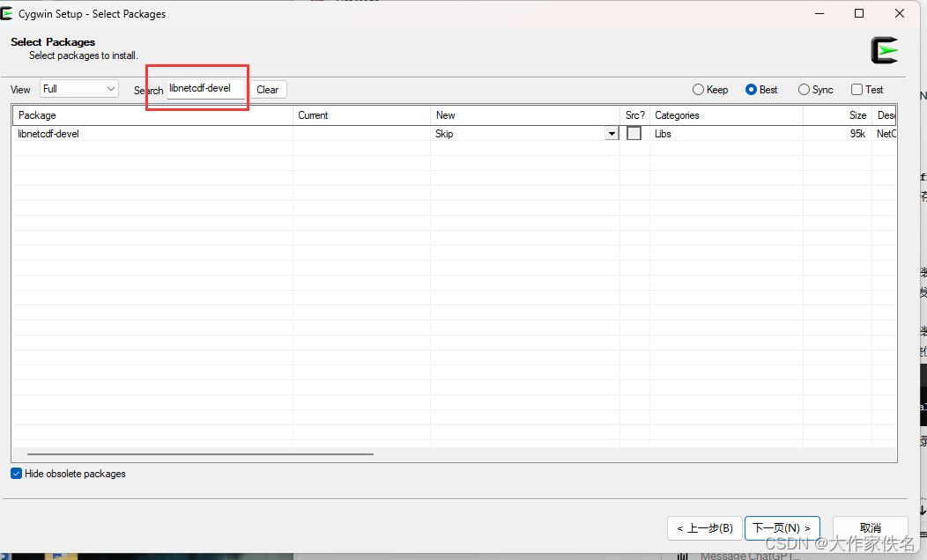Image resolution: width=927 pixels, height=560 pixels.
Task: Click the horizontal scrollbar of package list
Action: pos(200,454)
